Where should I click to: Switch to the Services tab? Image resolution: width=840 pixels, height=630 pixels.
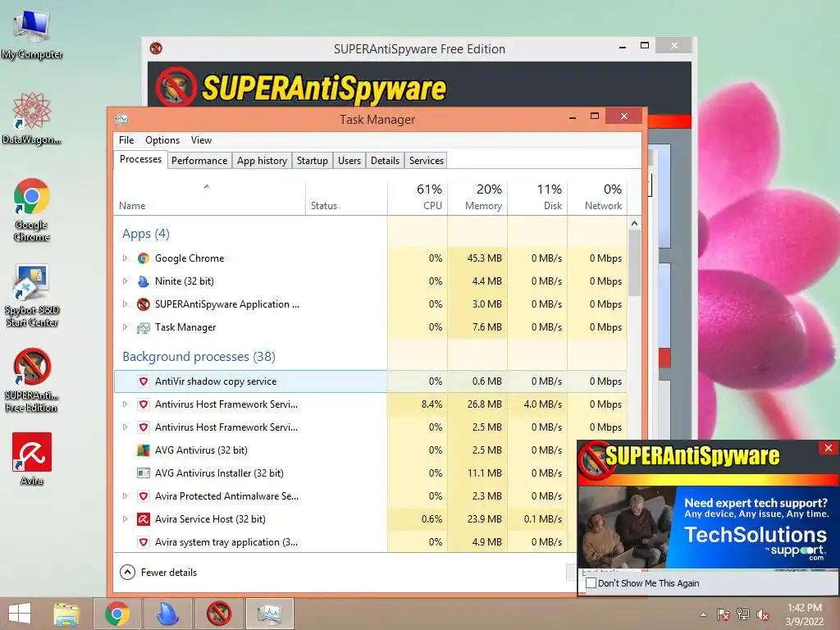427,161
